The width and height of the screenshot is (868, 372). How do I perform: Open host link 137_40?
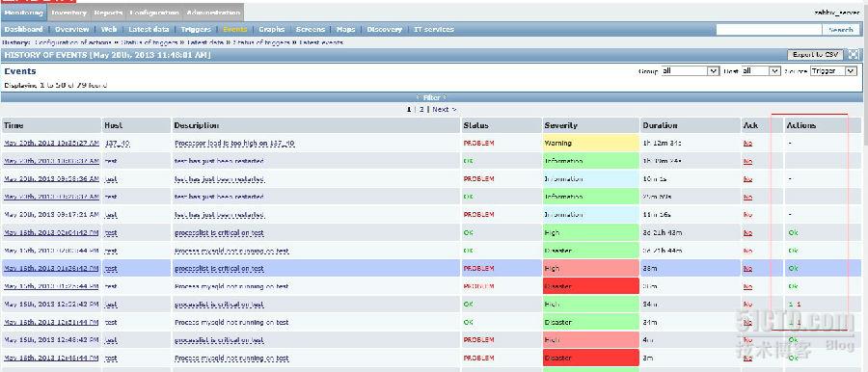(x=117, y=143)
